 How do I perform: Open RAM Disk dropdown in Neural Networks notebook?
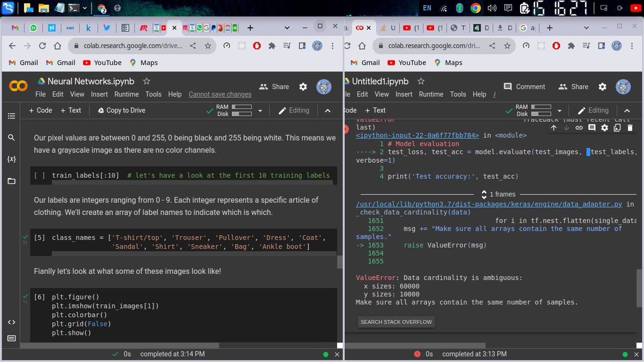tap(260, 110)
